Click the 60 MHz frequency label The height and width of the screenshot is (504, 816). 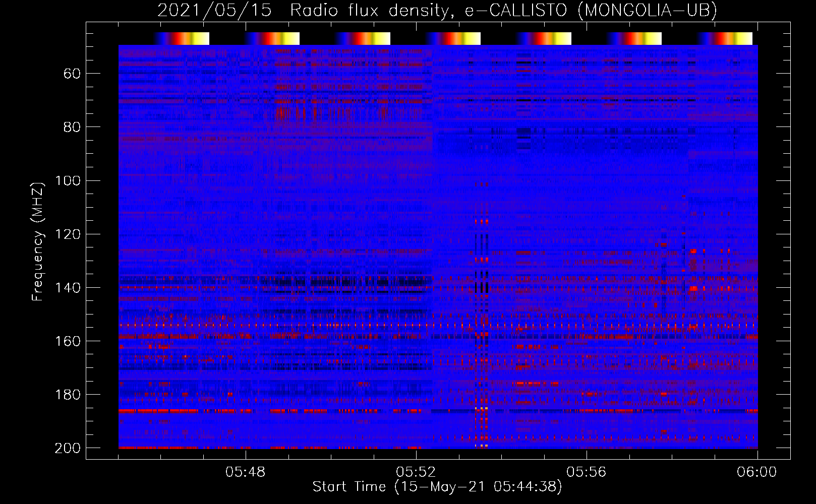72,74
